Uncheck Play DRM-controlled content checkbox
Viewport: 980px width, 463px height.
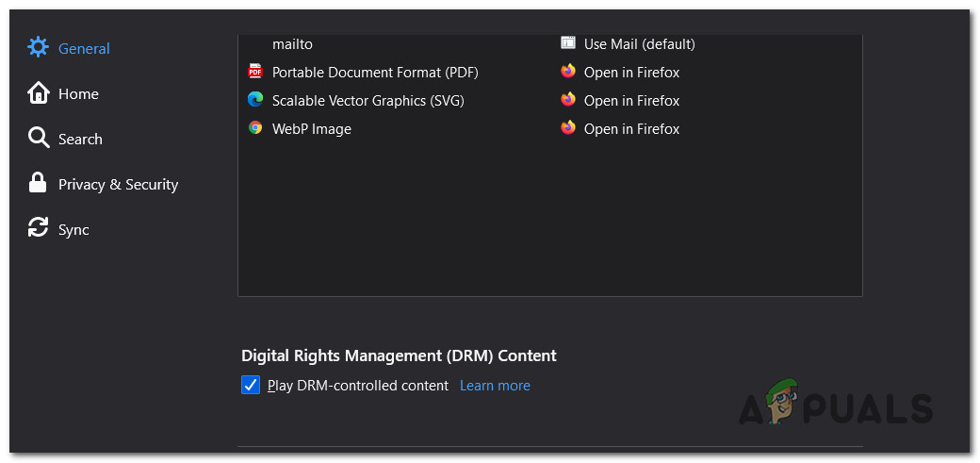pyautogui.click(x=251, y=385)
